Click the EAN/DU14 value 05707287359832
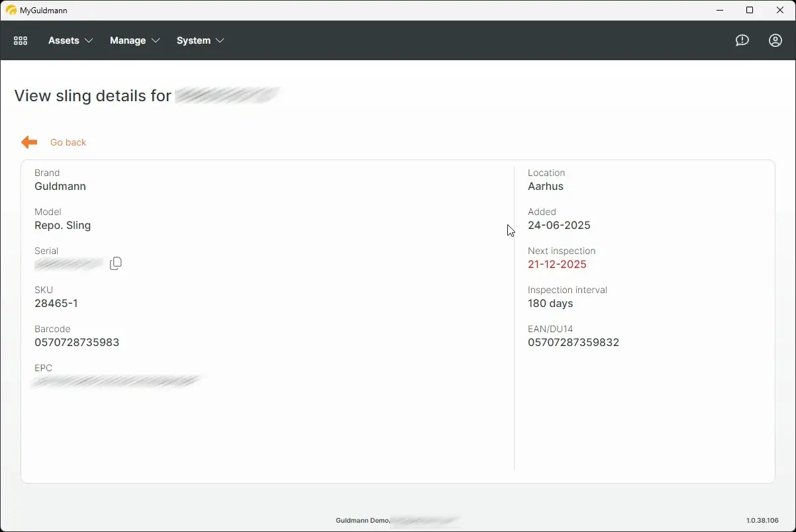Image resolution: width=796 pixels, height=532 pixels. tap(573, 342)
